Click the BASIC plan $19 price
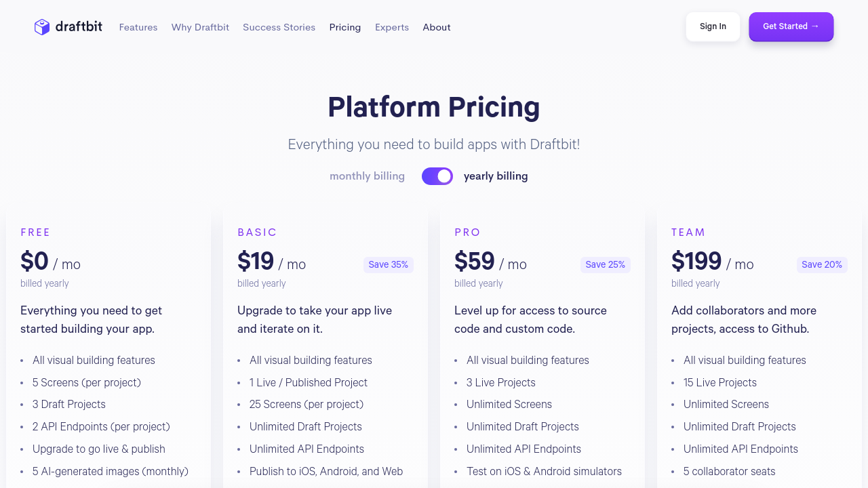 (256, 262)
